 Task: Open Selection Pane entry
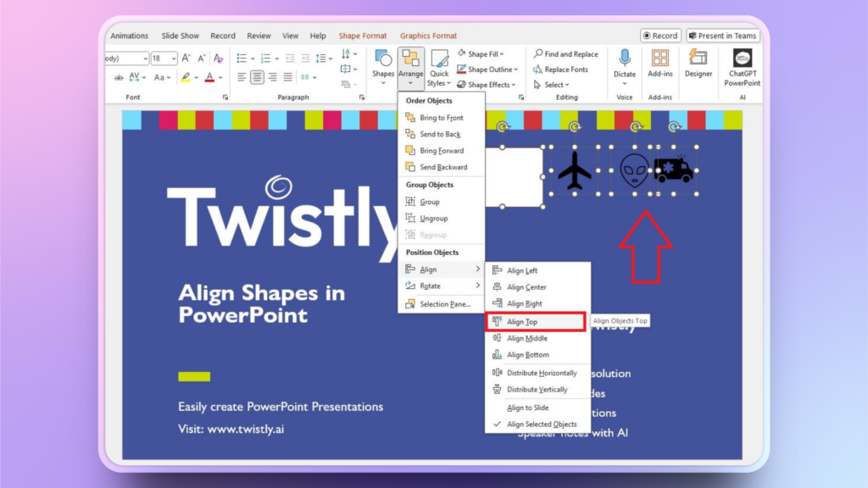pyautogui.click(x=441, y=304)
